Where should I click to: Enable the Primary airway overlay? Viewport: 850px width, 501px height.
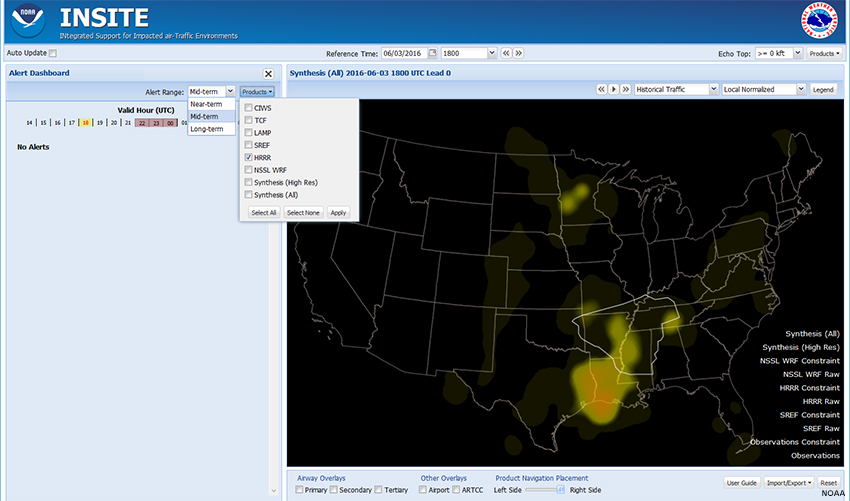coord(299,490)
